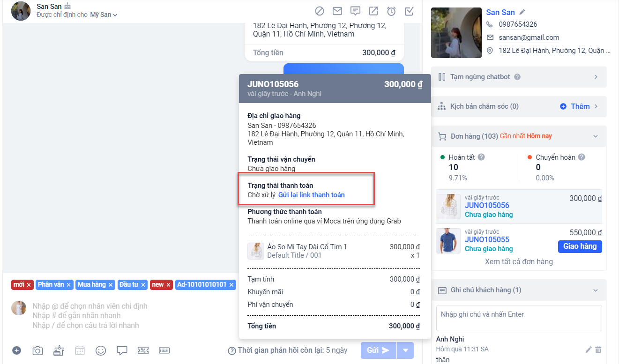Open San San profile photo in sidebar

(x=456, y=33)
